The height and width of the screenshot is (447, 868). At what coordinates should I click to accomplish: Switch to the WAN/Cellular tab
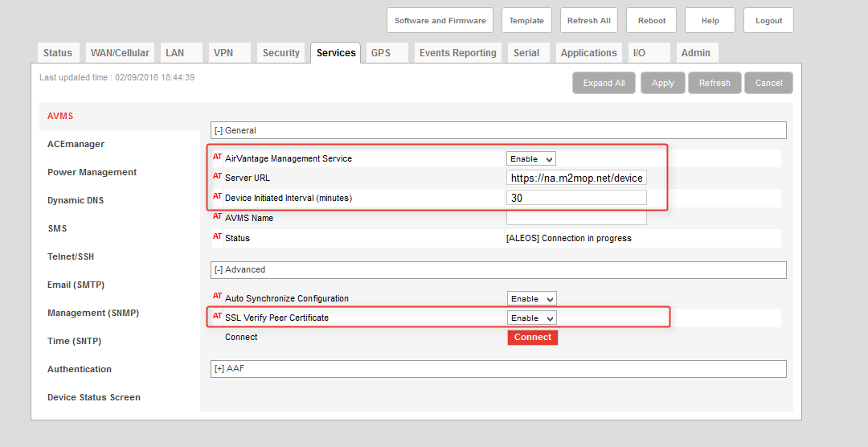pos(120,53)
